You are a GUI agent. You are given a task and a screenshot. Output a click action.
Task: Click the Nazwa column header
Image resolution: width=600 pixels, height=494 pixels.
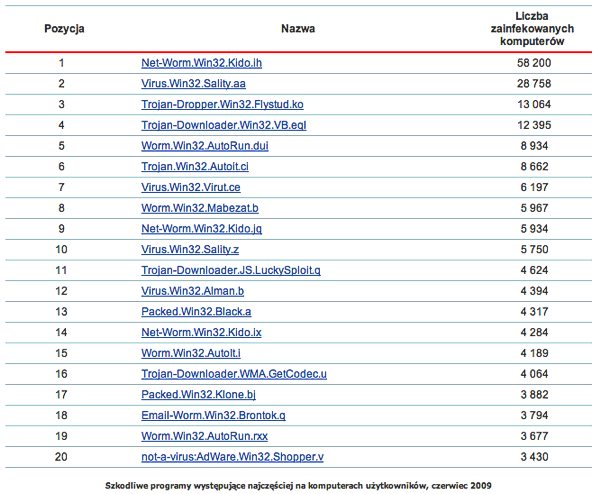click(x=298, y=29)
